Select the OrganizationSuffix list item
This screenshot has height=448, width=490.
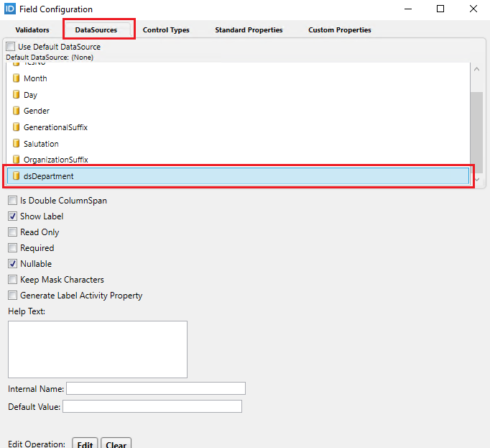pyautogui.click(x=238, y=160)
